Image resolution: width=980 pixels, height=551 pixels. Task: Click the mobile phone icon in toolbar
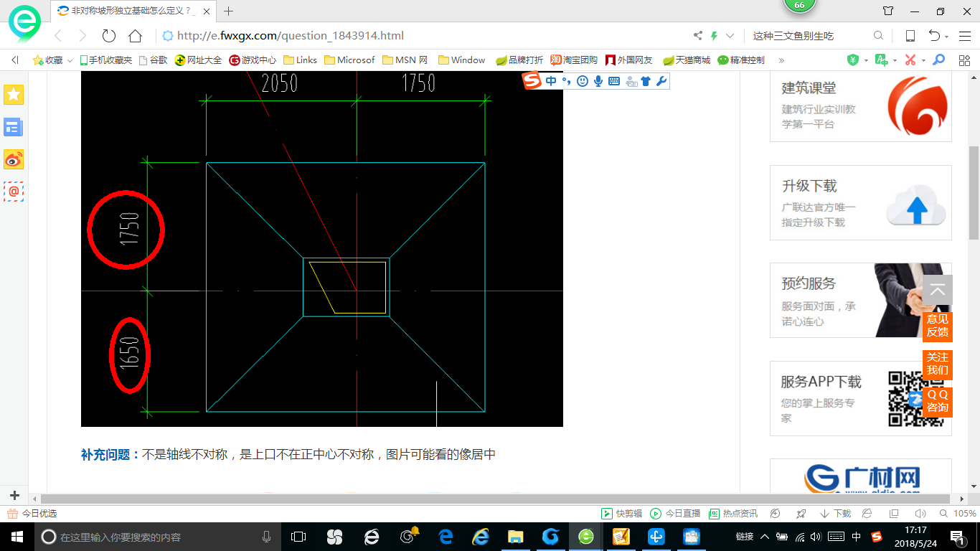pos(910,36)
